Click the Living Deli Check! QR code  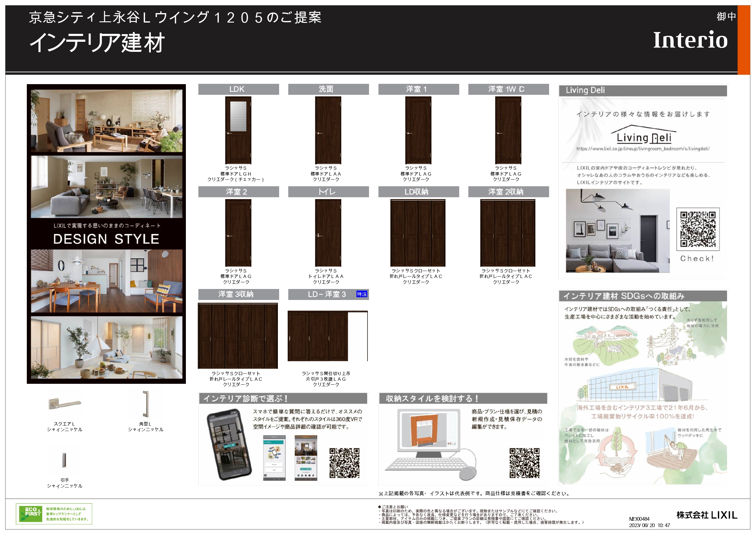pos(698,229)
